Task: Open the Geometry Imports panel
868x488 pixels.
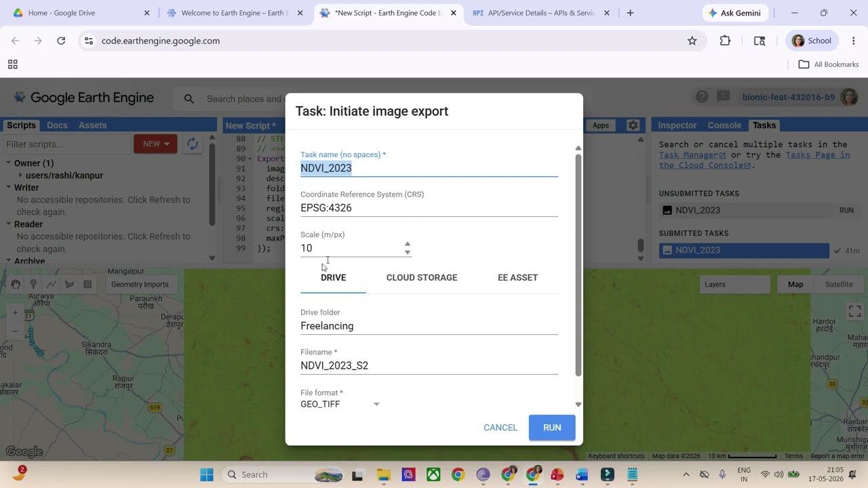Action: pyautogui.click(x=140, y=285)
